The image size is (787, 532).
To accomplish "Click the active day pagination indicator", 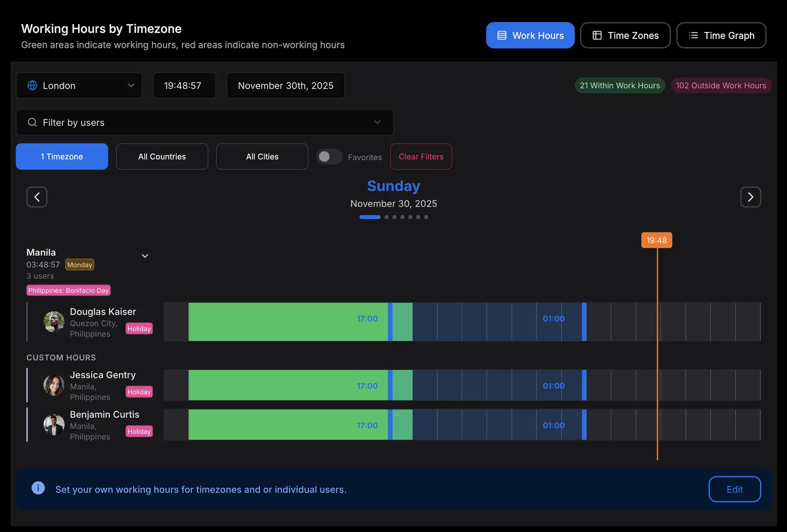I will click(x=370, y=217).
